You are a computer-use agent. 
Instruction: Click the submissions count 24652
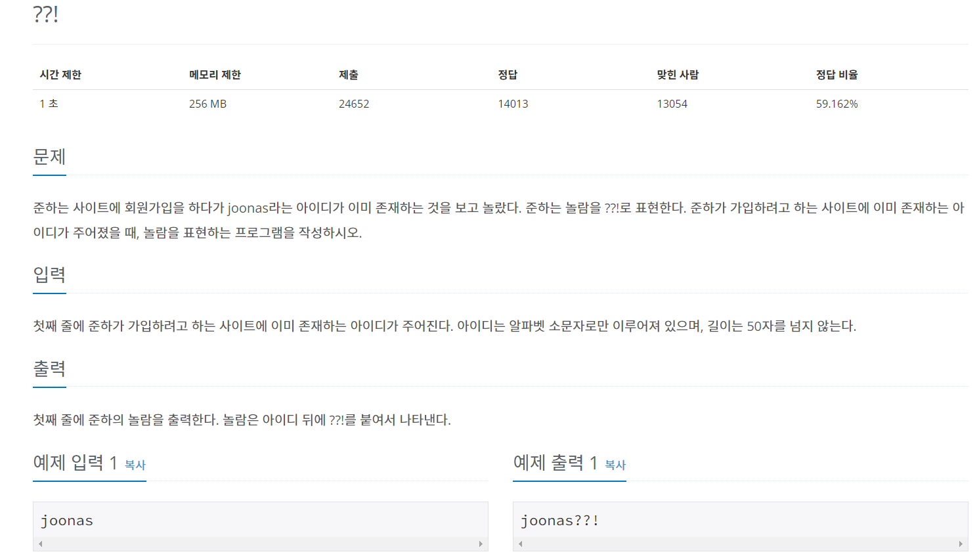point(354,104)
